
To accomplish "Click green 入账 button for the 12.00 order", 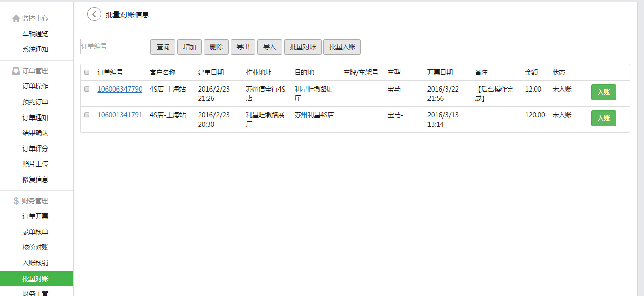I will coord(603,92).
